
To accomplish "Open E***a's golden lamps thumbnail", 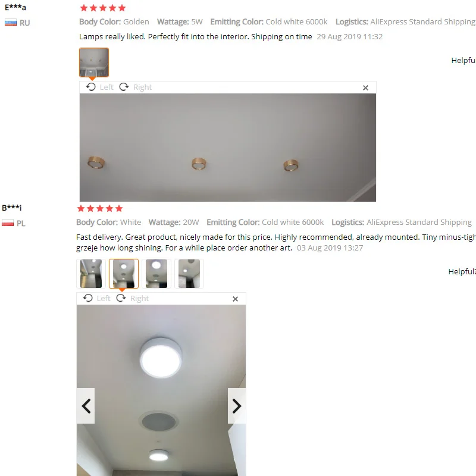I will (94, 62).
